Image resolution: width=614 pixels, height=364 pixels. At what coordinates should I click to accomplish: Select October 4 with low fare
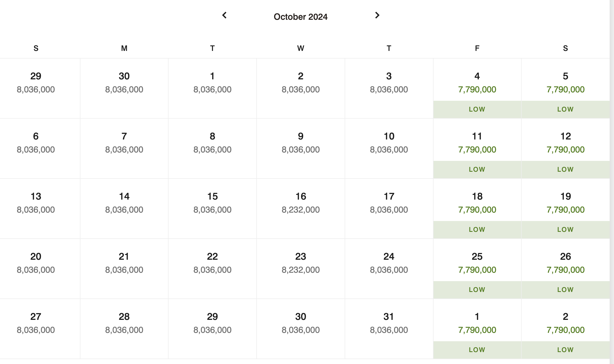477,88
